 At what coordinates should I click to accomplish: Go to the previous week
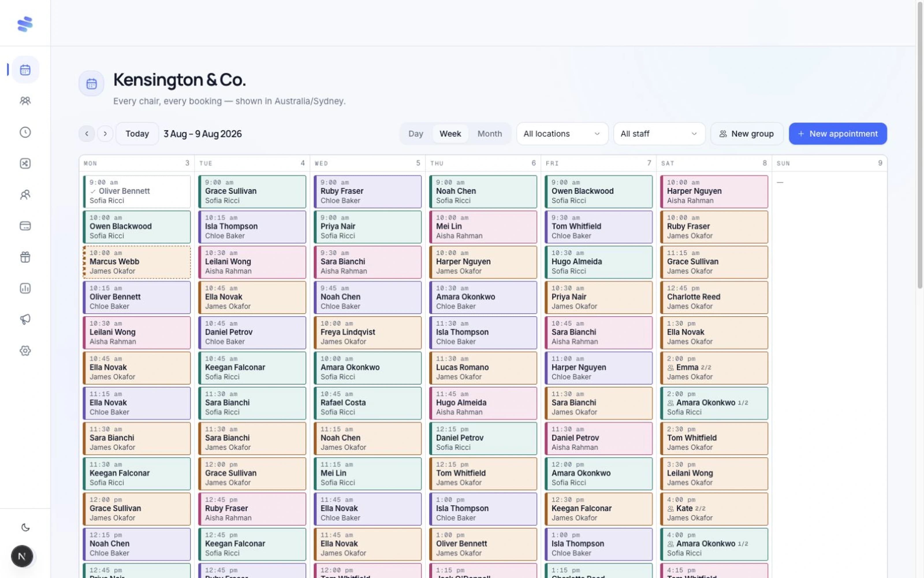point(87,134)
